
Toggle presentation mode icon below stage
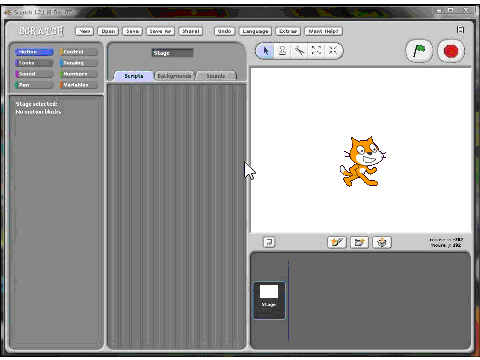pyautogui.click(x=269, y=242)
